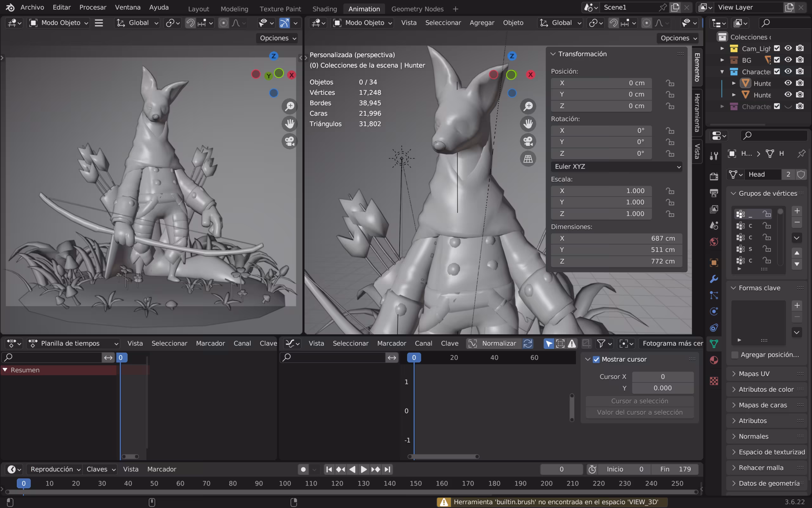Add a new vertex group with plus icon
Screen dimensions: 812x508
pyautogui.click(x=797, y=211)
